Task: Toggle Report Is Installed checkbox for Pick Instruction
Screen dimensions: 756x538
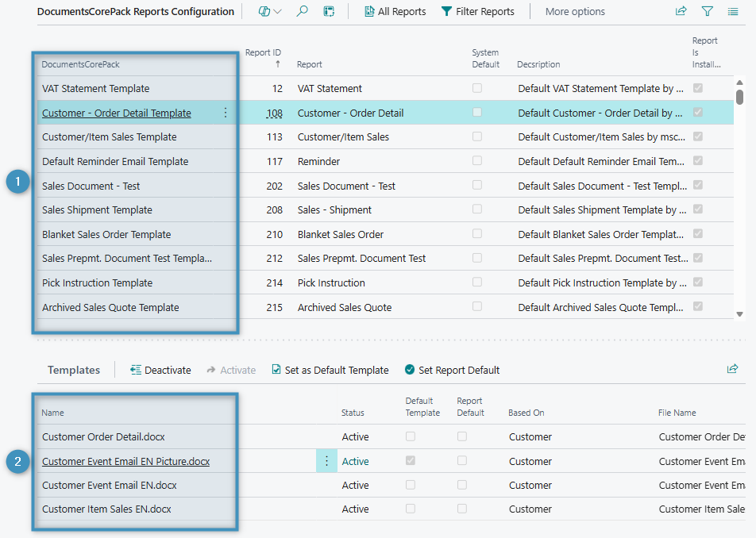Action: pos(698,282)
